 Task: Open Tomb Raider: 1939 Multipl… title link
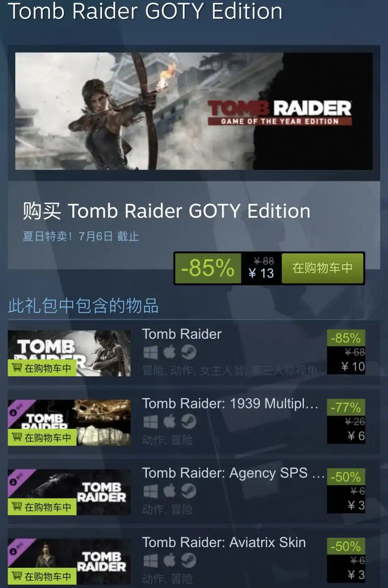pos(230,403)
